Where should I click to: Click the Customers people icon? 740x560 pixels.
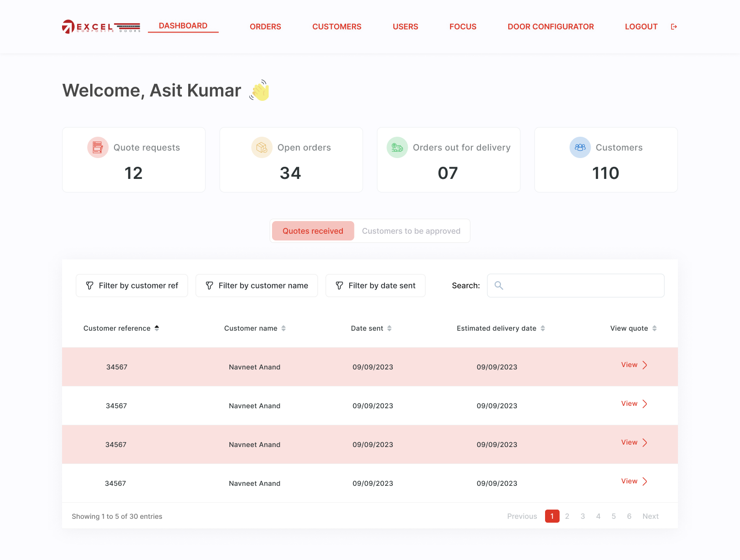click(580, 147)
